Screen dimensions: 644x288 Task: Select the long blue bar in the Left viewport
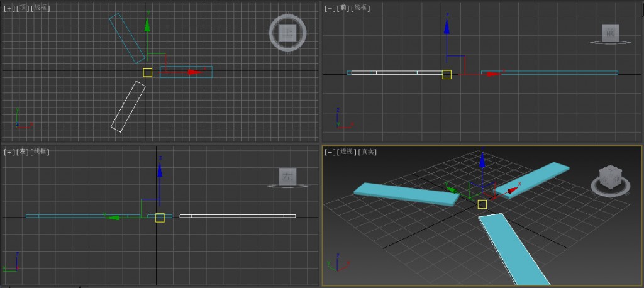pos(82,216)
